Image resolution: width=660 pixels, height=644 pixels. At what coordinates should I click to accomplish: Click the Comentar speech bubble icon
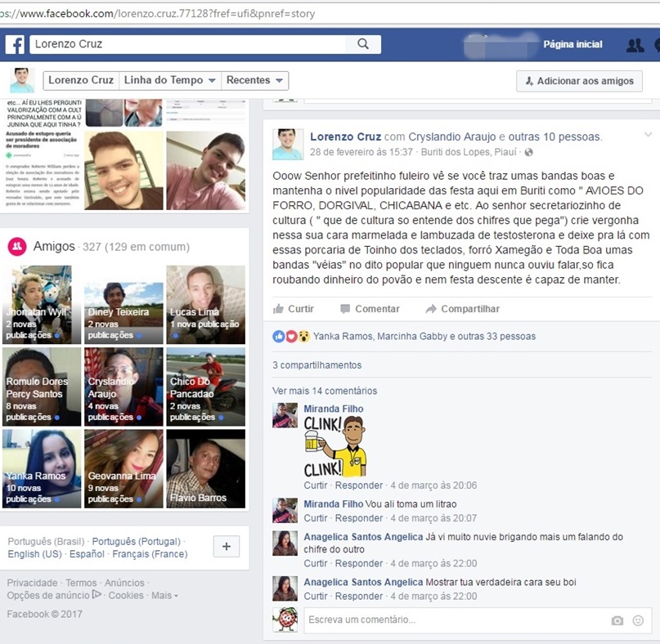(x=345, y=309)
